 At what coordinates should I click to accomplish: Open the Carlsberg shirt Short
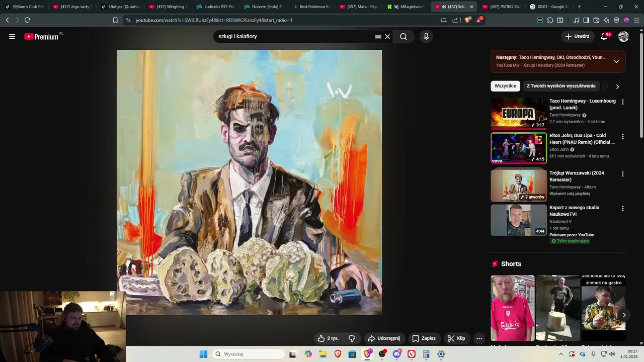[x=513, y=308]
